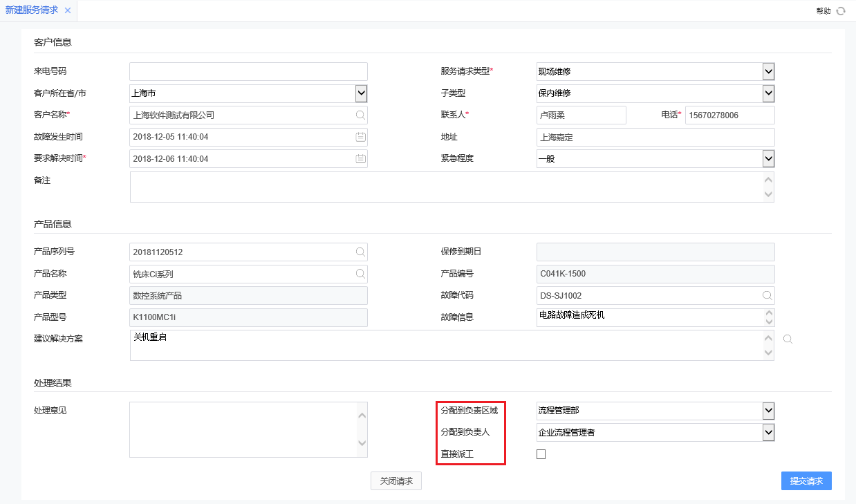Click the search icon beside 客户名称
The width and height of the screenshot is (856, 504).
(360, 115)
